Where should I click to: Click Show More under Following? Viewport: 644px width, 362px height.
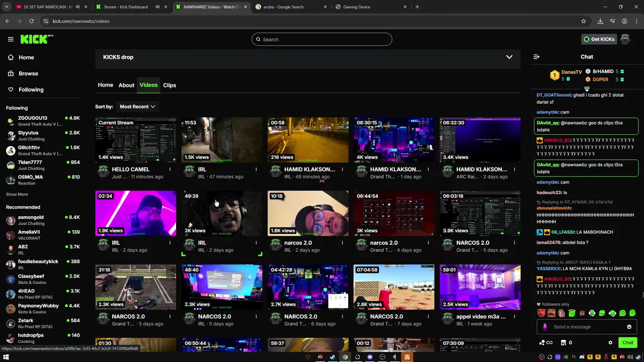coord(17,195)
